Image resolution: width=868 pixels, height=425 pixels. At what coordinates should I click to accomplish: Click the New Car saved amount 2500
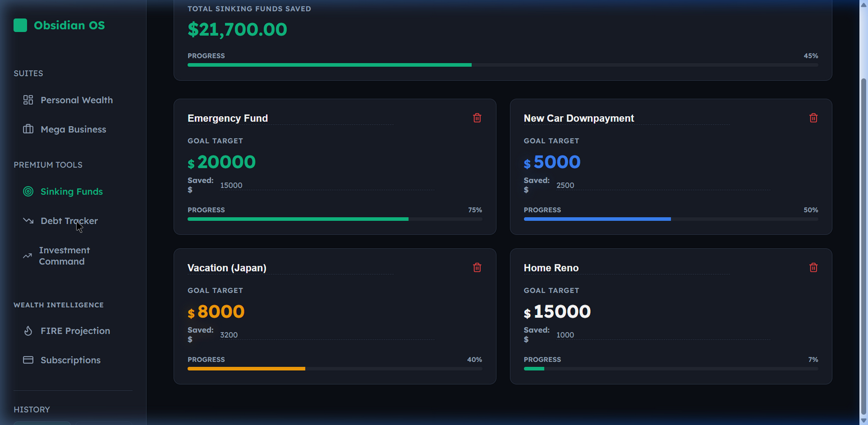pos(663,185)
